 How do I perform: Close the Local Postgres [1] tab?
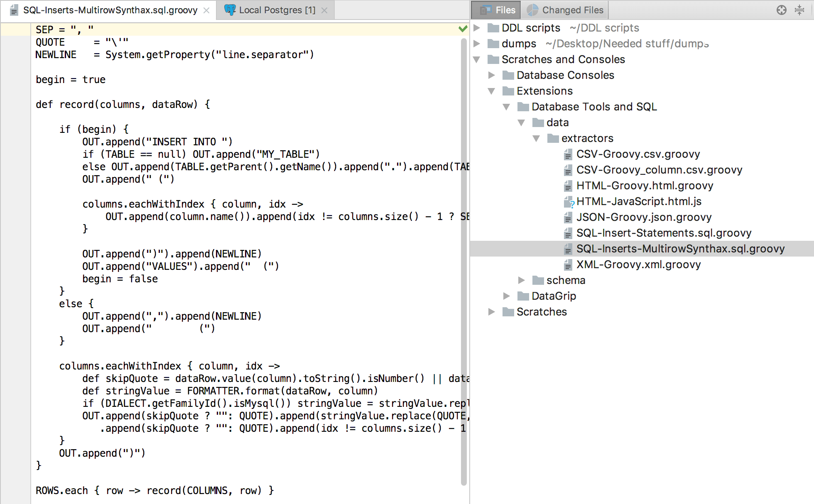pos(324,10)
